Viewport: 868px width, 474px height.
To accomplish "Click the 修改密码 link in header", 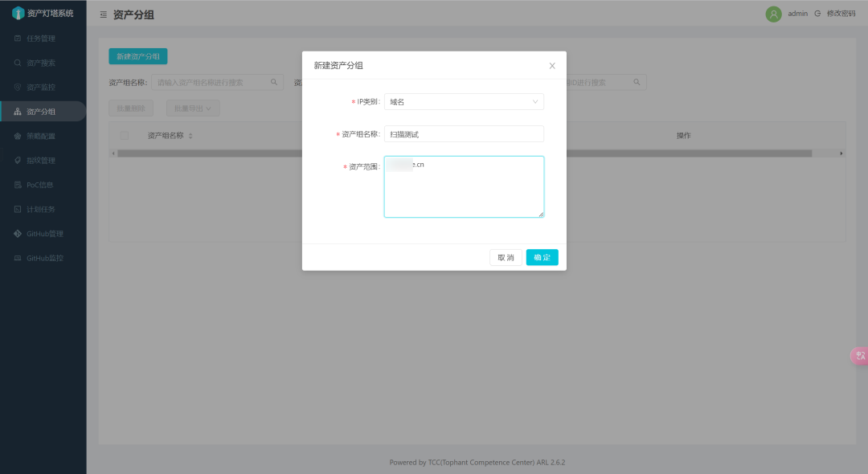I will (841, 14).
